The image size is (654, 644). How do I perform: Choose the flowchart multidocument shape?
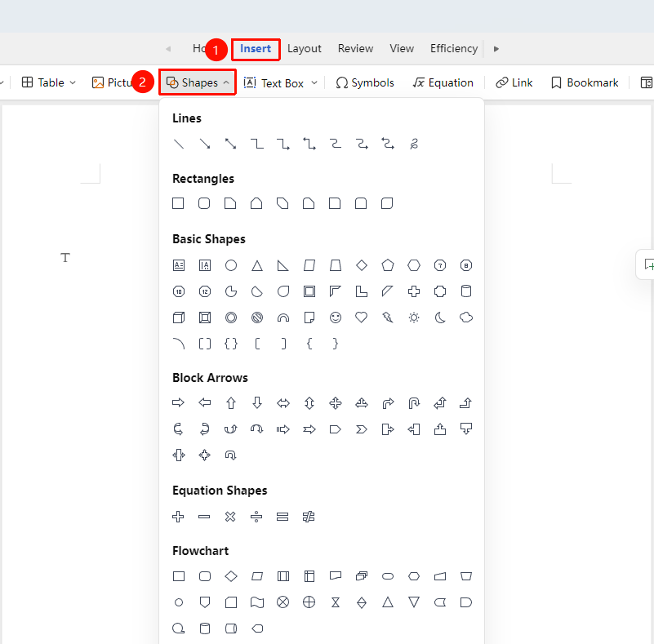pos(361,576)
